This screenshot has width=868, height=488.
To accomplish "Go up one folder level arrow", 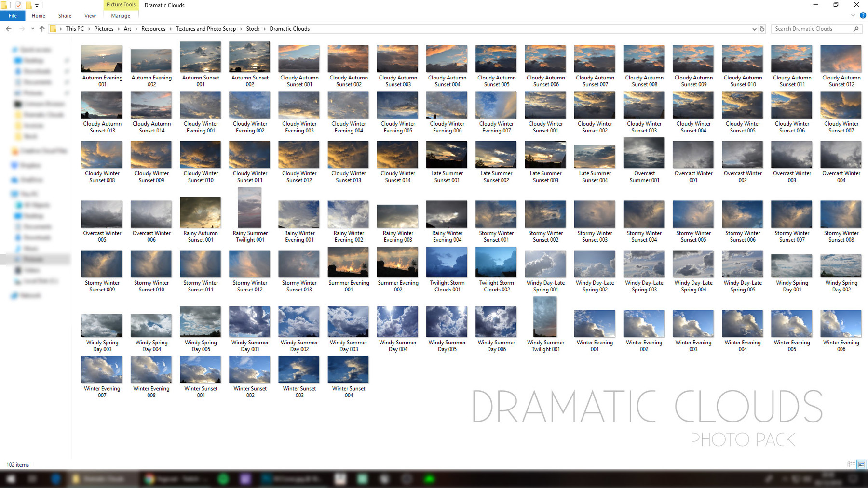I will [x=42, y=29].
